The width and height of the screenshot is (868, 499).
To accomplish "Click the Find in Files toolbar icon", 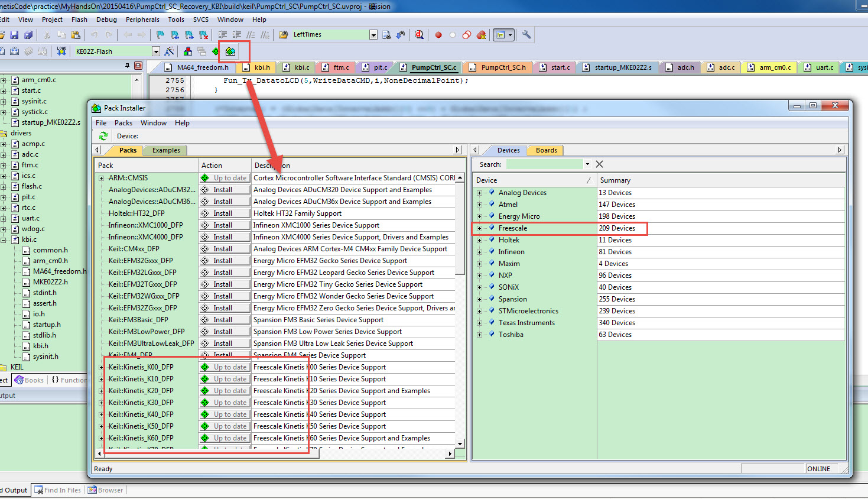I will point(283,35).
